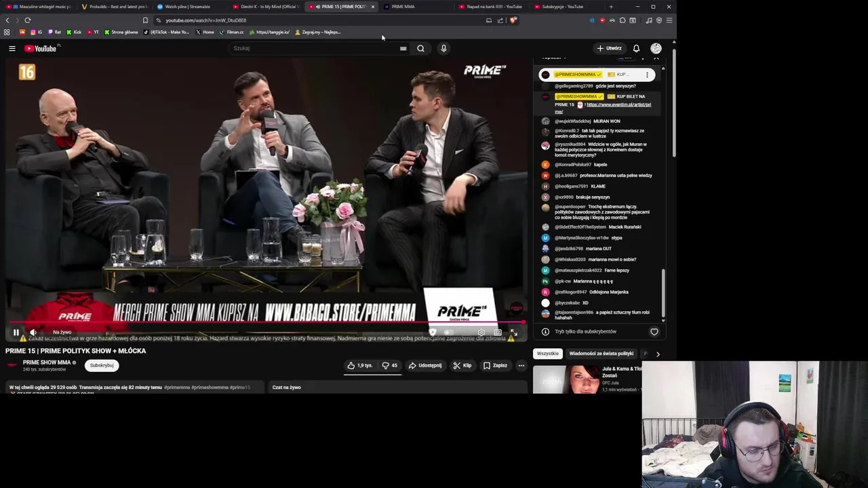
Task: Open video player settings gear
Action: coord(481,332)
